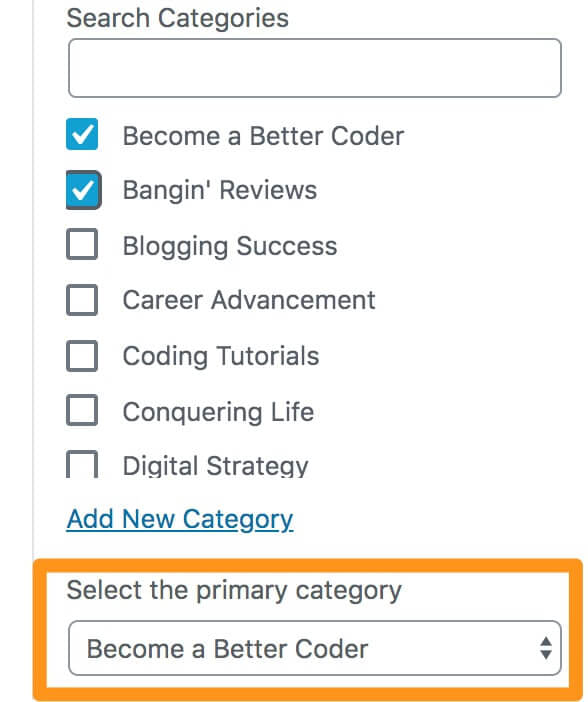Screen dimensions: 588x702
Task: Check the Coding Tutorials box
Action: point(82,356)
